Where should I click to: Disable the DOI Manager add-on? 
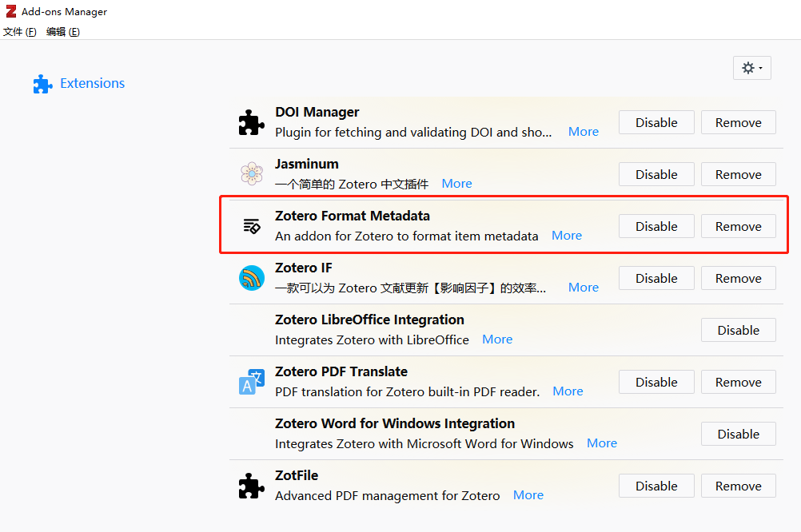coord(656,122)
